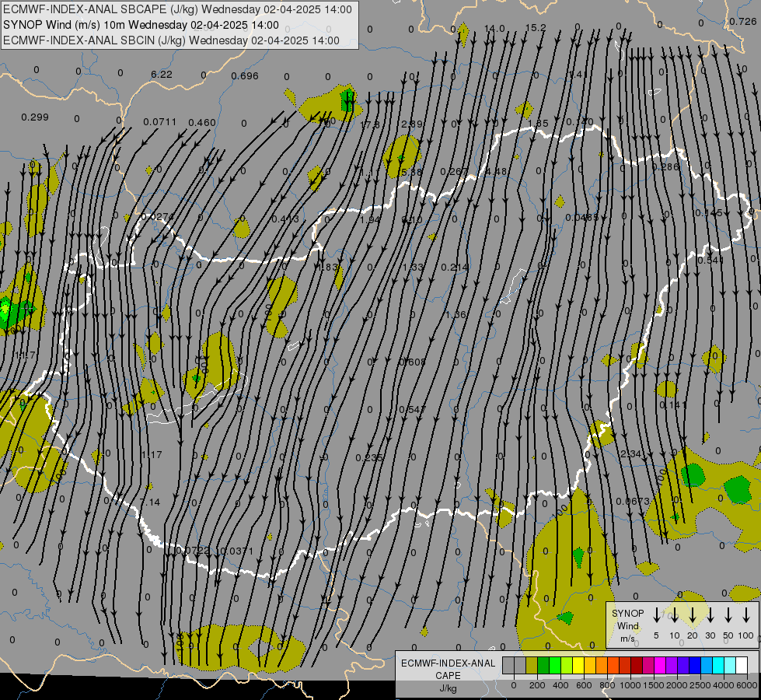Select the 6000 tick on CAPE scale
The width and height of the screenshot is (761, 700).
(x=747, y=685)
